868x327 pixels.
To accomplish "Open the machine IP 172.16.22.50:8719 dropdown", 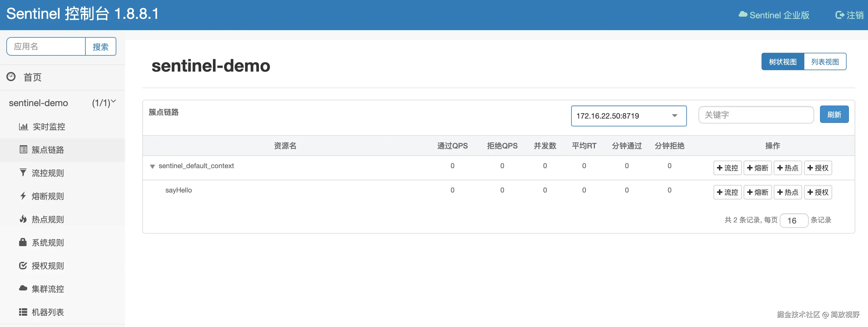I will [628, 116].
